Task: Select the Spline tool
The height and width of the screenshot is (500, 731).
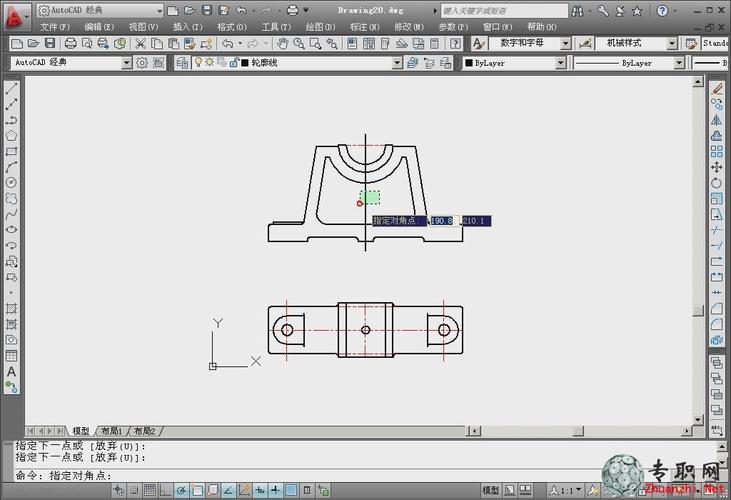Action: point(11,214)
